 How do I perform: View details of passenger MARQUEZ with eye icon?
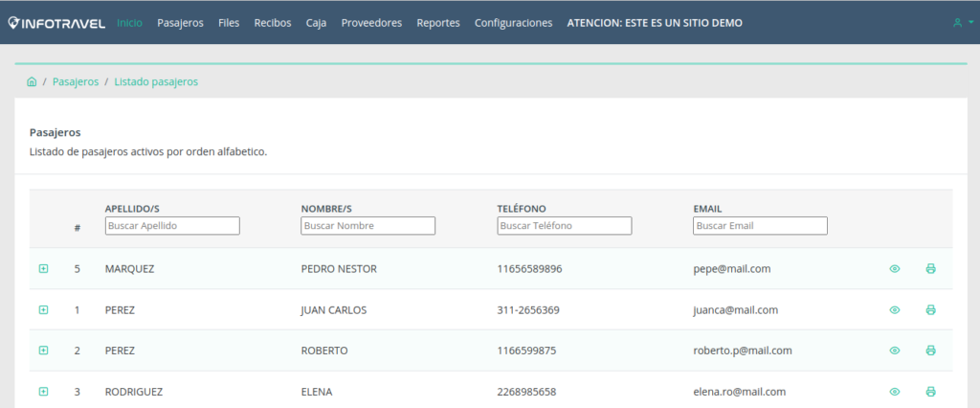[895, 269]
